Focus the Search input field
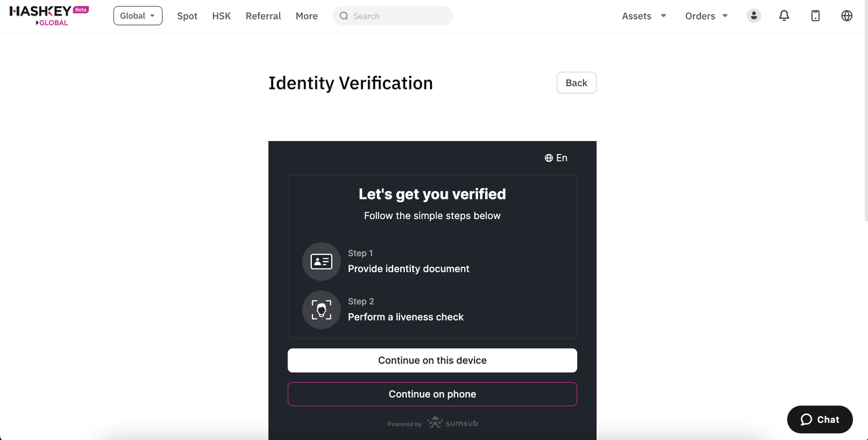This screenshot has width=868, height=440. point(393,16)
